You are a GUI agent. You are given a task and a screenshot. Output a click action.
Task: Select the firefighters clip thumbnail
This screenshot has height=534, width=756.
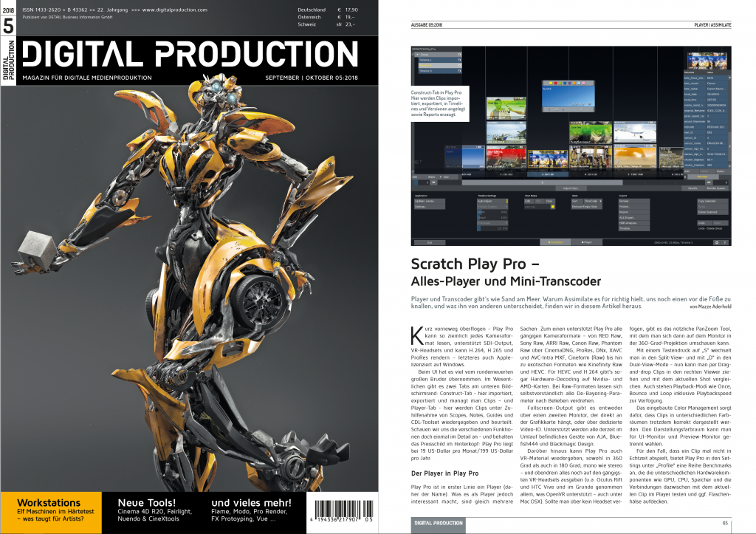coord(591,158)
